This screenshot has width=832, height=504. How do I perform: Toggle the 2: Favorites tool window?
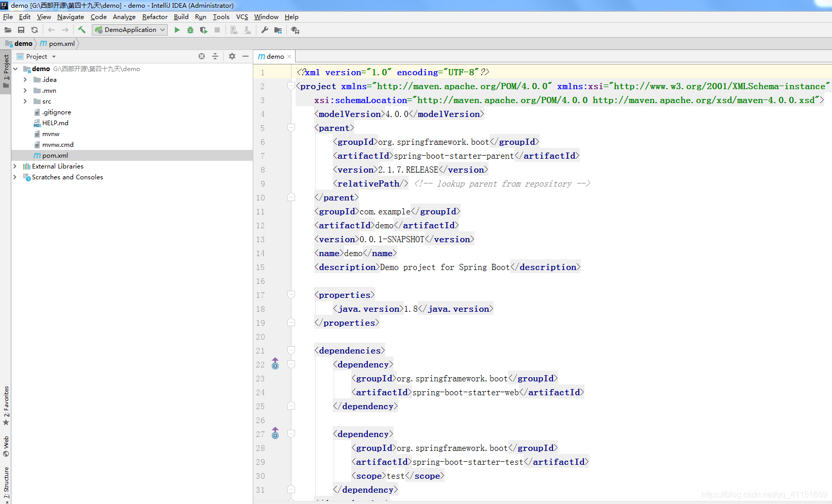(x=6, y=406)
